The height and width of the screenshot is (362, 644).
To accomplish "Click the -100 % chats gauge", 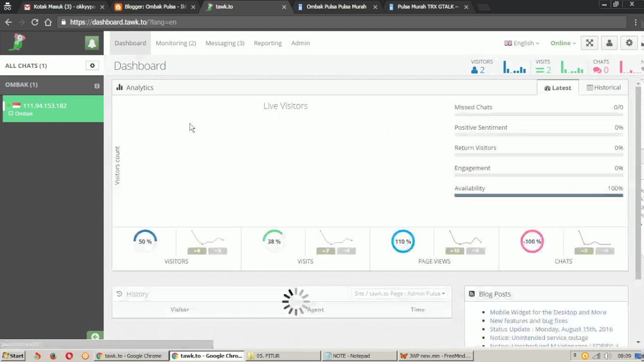I will click(x=532, y=241).
